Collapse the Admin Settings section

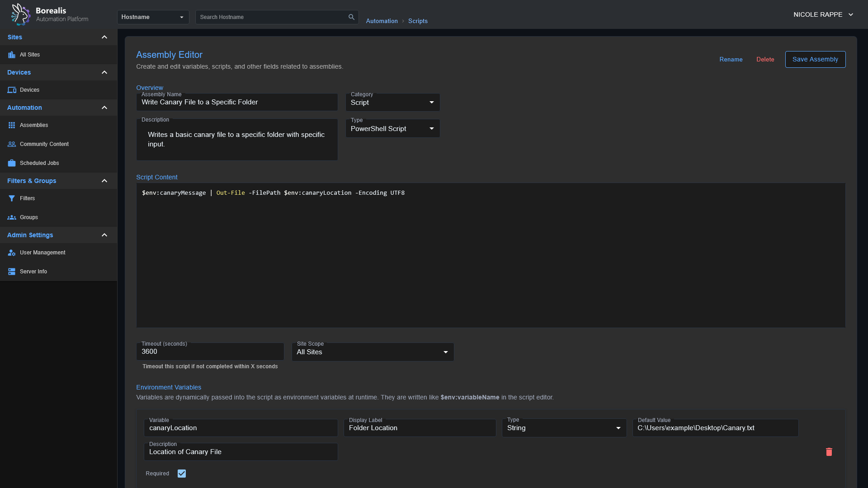tap(104, 235)
